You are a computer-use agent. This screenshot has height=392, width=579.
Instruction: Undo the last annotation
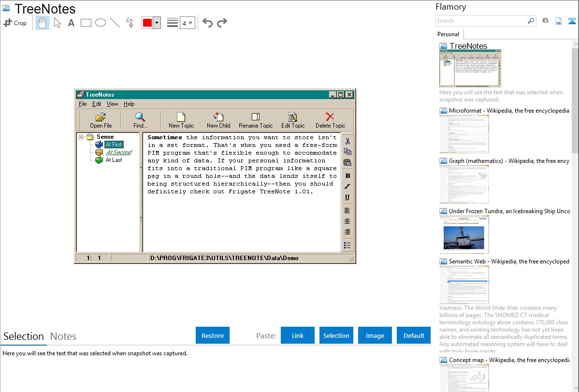point(207,23)
